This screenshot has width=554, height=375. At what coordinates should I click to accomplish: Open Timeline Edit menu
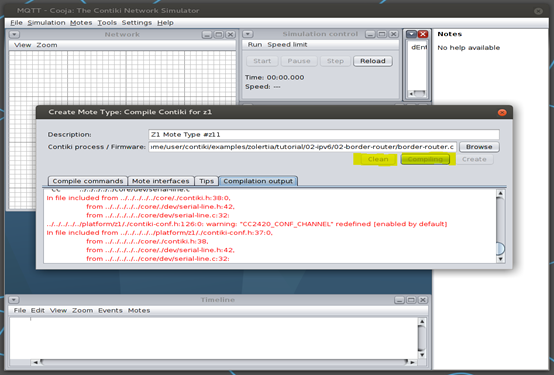click(x=37, y=310)
